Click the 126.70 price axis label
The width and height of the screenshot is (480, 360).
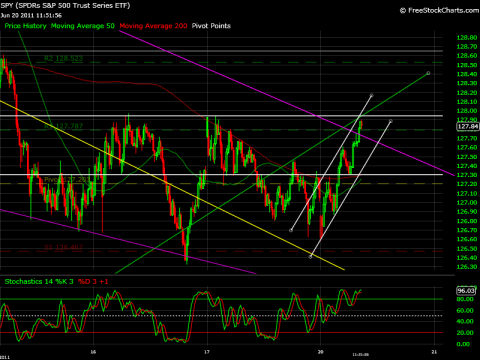[x=467, y=230]
